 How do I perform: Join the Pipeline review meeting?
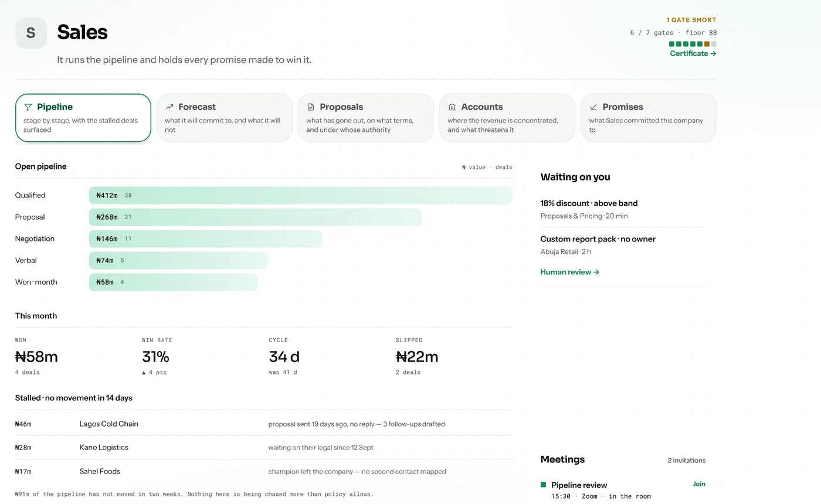click(x=699, y=484)
